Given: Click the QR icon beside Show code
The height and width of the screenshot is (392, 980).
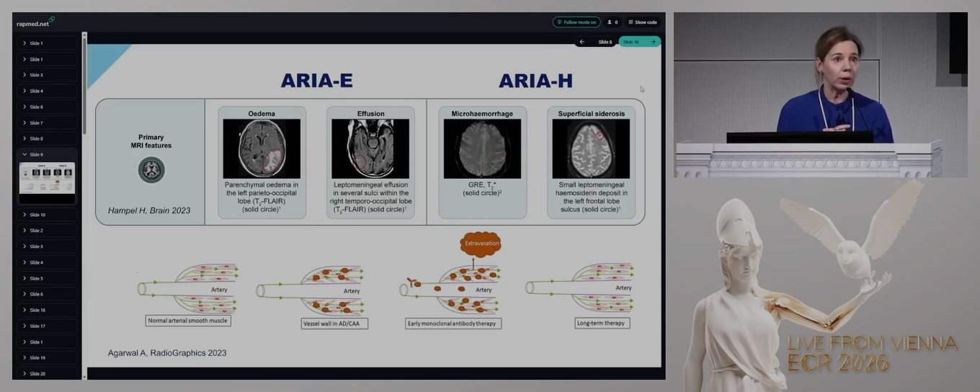Looking at the screenshot, I should tap(631, 22).
